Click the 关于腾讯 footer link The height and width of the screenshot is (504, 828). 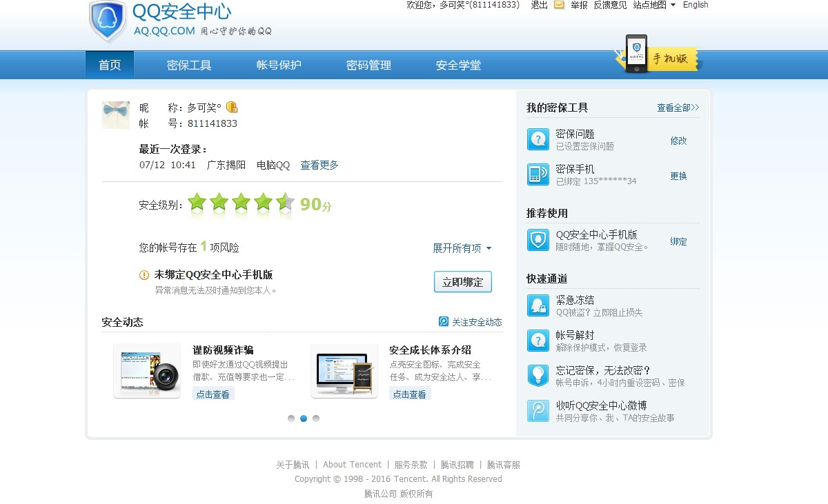(x=293, y=465)
